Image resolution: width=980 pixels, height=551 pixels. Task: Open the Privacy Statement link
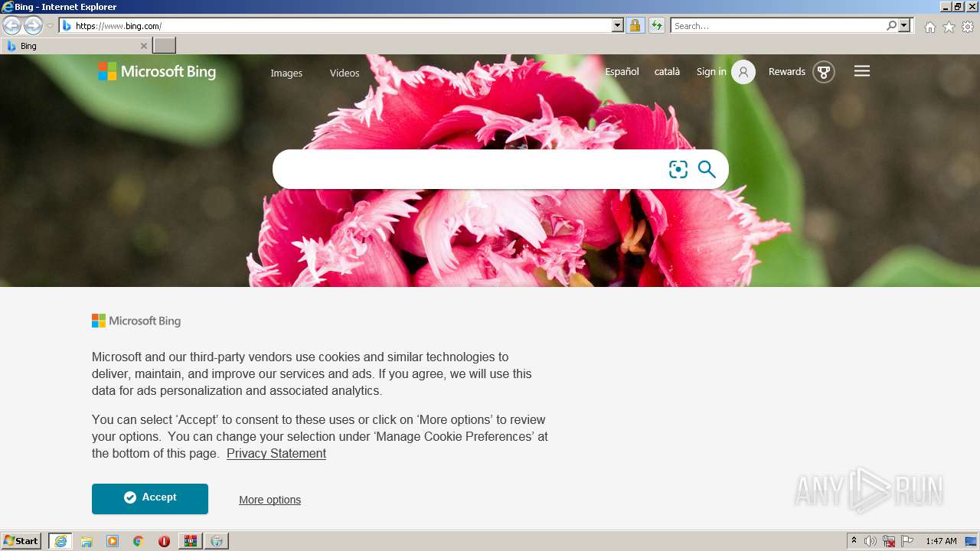[276, 453]
